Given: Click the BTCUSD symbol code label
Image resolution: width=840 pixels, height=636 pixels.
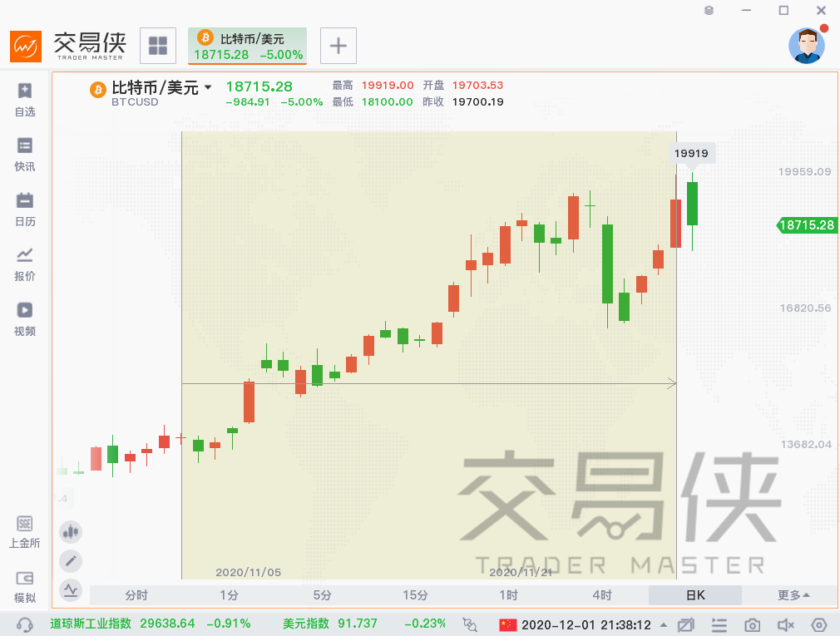Looking at the screenshot, I should [x=135, y=101].
